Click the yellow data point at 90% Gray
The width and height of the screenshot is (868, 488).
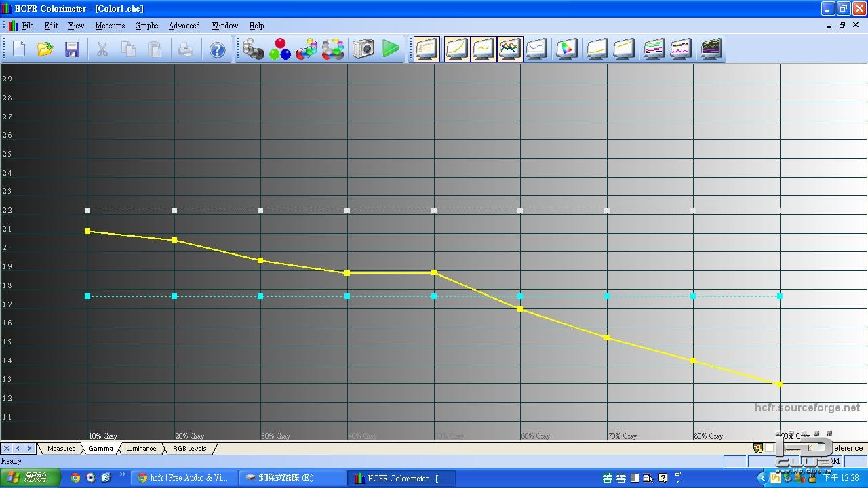[x=780, y=384]
